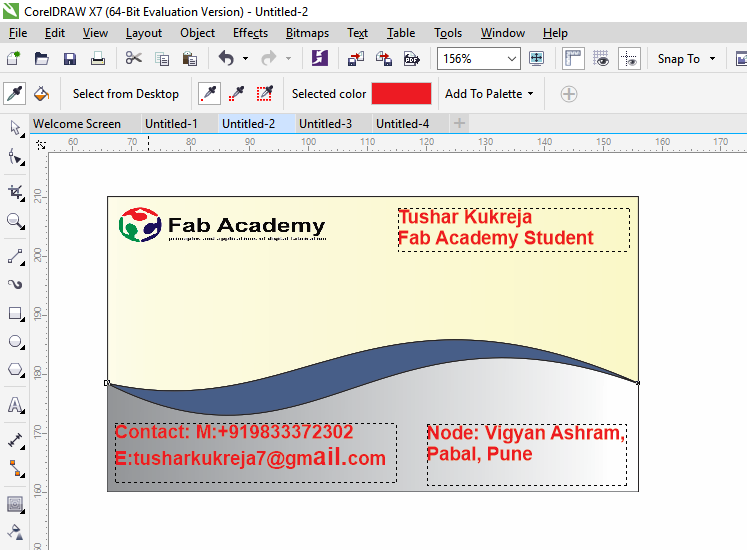The image size is (747, 550).
Task: Publish to PDF icon
Action: (x=412, y=59)
